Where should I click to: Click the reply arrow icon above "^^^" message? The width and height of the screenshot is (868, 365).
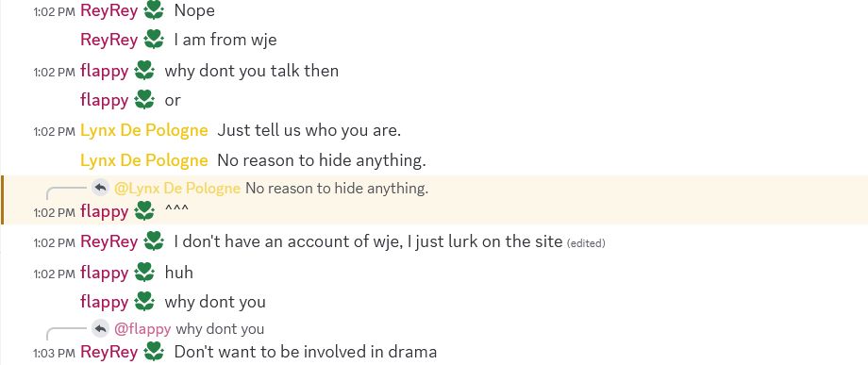tap(100, 188)
